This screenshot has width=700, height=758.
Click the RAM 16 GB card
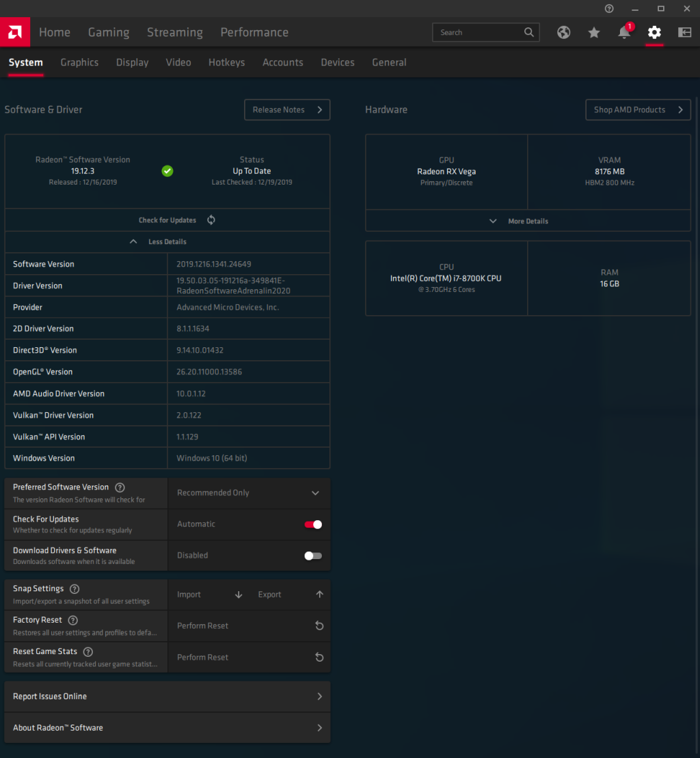[x=609, y=278]
